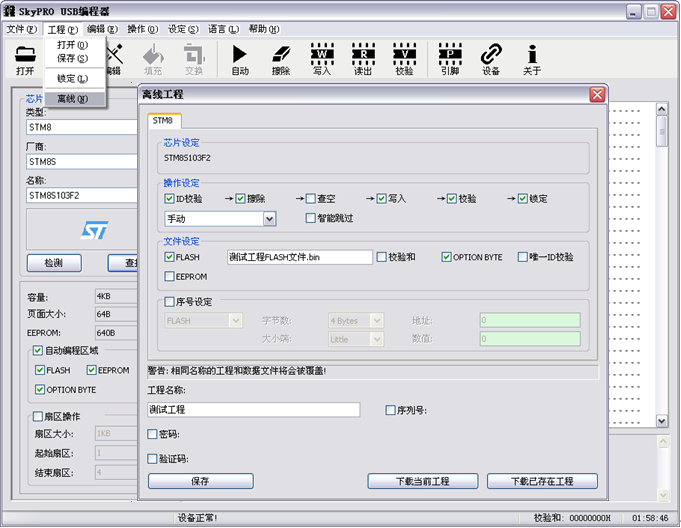
Task: Click the 交换 (Swap) toolbar icon
Action: (194, 59)
